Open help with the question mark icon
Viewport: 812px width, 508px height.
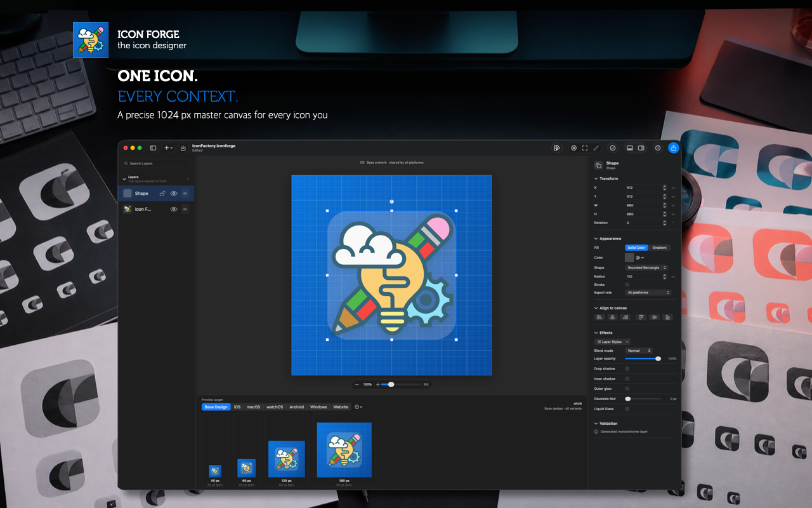[658, 148]
